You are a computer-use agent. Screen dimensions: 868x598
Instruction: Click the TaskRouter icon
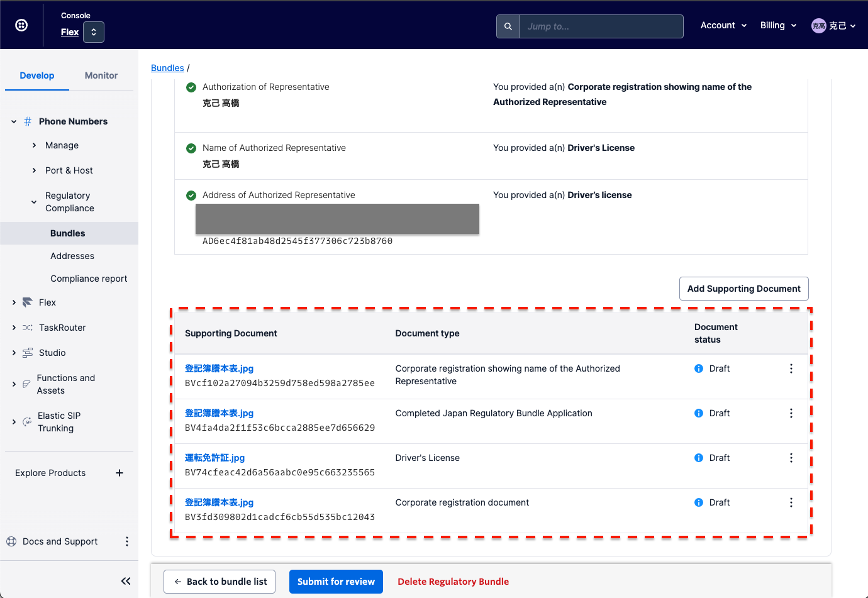point(28,328)
